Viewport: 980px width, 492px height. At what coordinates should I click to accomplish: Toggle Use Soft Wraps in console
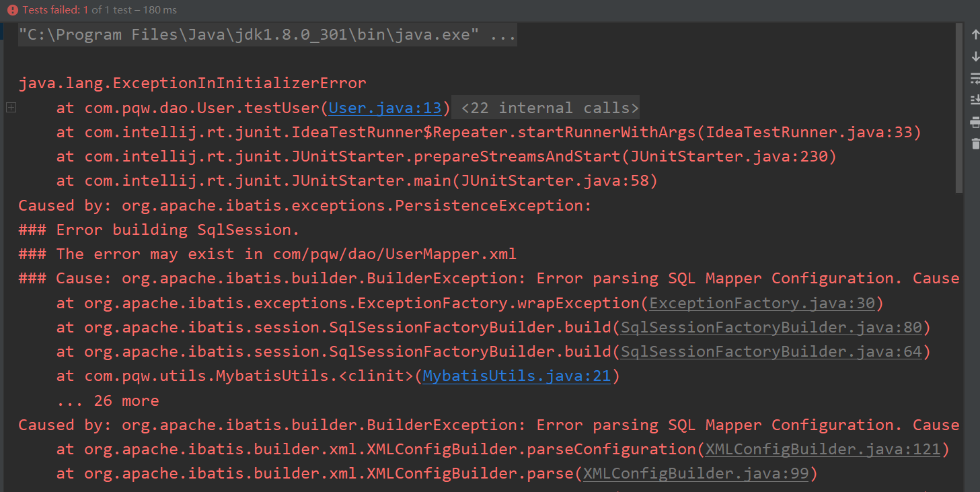[975, 78]
